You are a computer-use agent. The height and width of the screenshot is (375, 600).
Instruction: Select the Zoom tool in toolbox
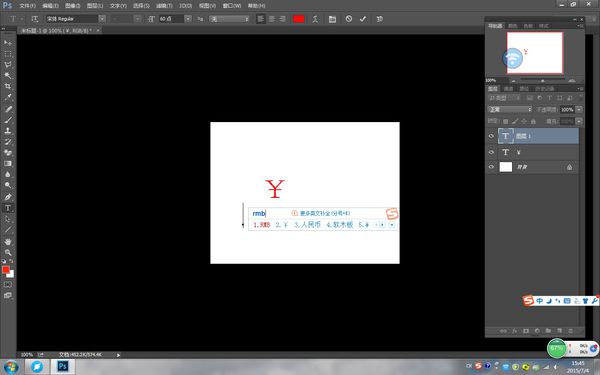click(x=8, y=253)
